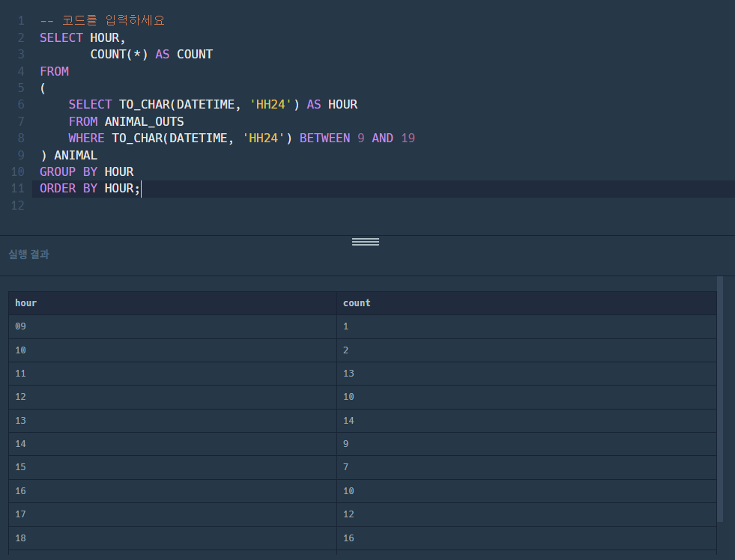Screen dimensions: 735x560
Task: Click the hour cell '14'
Action: coord(172,444)
